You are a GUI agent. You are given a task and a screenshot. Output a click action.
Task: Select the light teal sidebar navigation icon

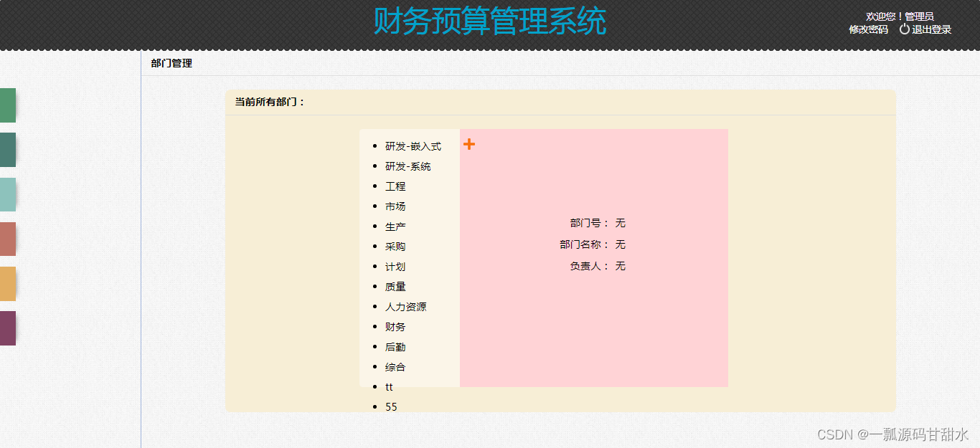7,194
